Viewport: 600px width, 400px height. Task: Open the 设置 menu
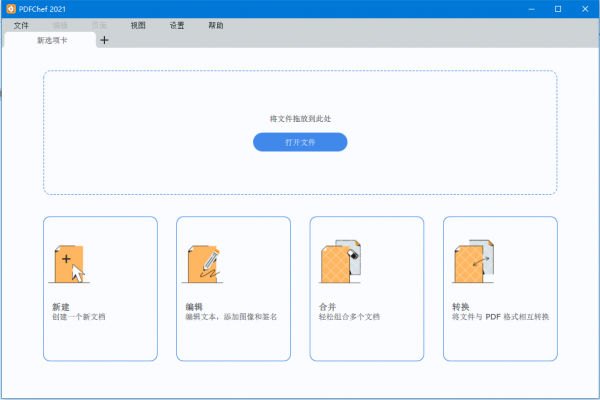point(177,25)
